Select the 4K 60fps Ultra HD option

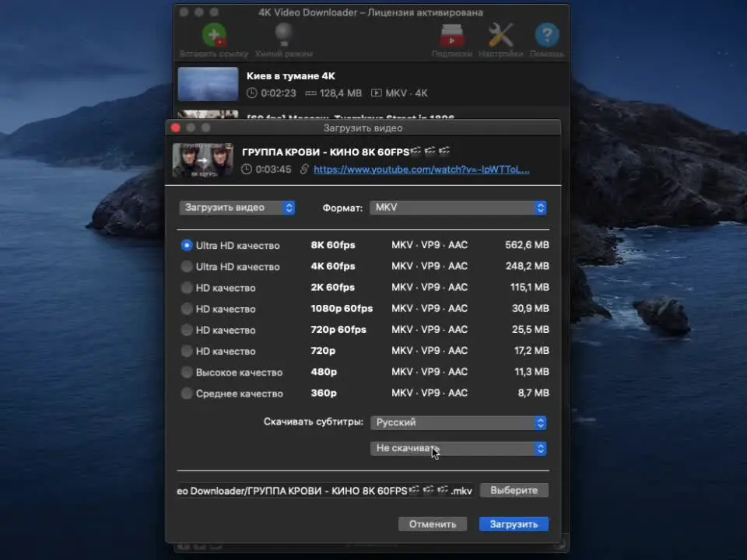(x=187, y=267)
